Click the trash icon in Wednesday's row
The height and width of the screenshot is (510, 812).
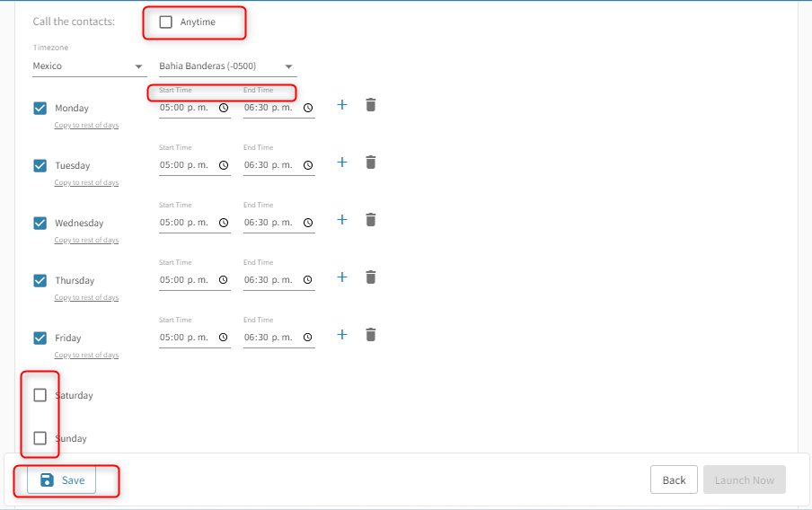(370, 220)
